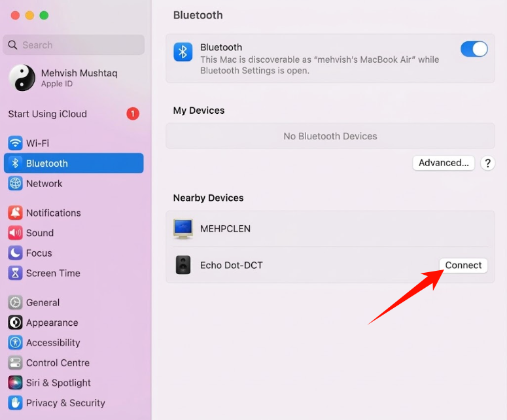Click the No Bluetooth Devices text

tap(330, 136)
